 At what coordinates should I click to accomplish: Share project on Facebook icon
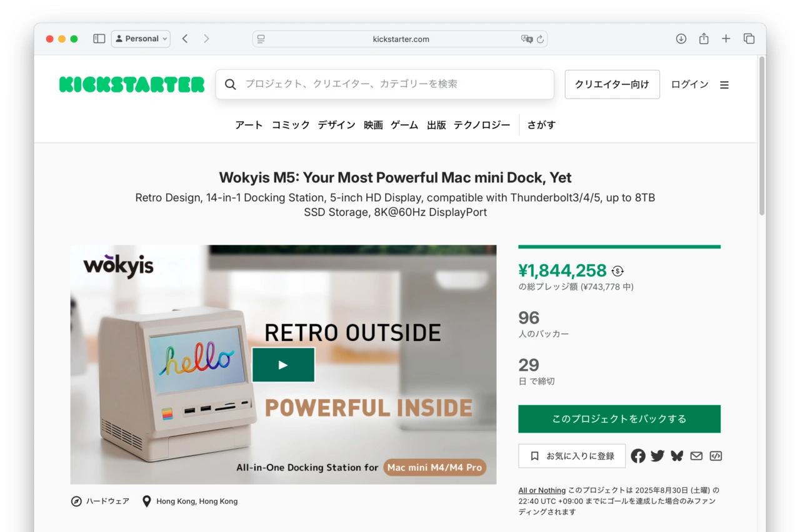pyautogui.click(x=638, y=456)
